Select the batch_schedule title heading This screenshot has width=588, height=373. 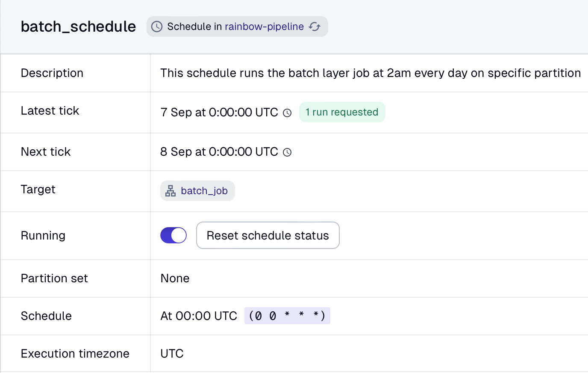coord(78,26)
